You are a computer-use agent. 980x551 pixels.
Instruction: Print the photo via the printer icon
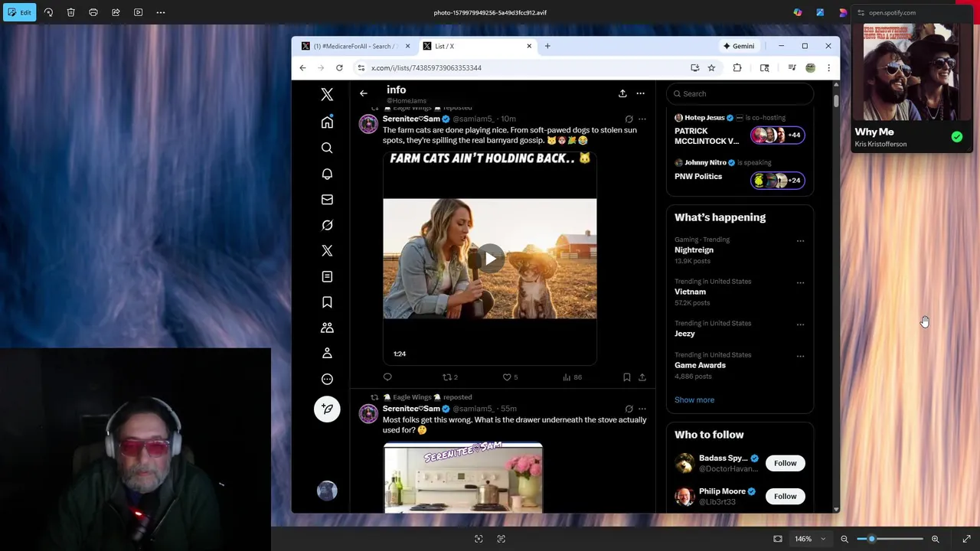(93, 12)
